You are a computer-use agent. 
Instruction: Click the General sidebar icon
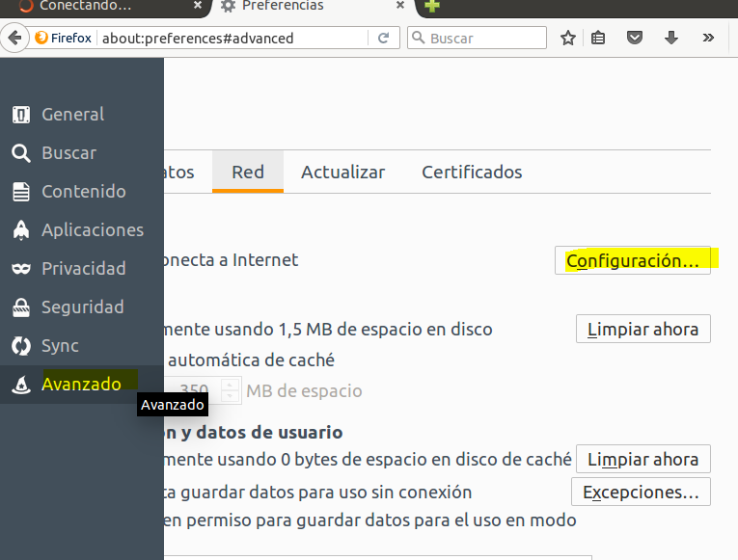[x=20, y=115]
